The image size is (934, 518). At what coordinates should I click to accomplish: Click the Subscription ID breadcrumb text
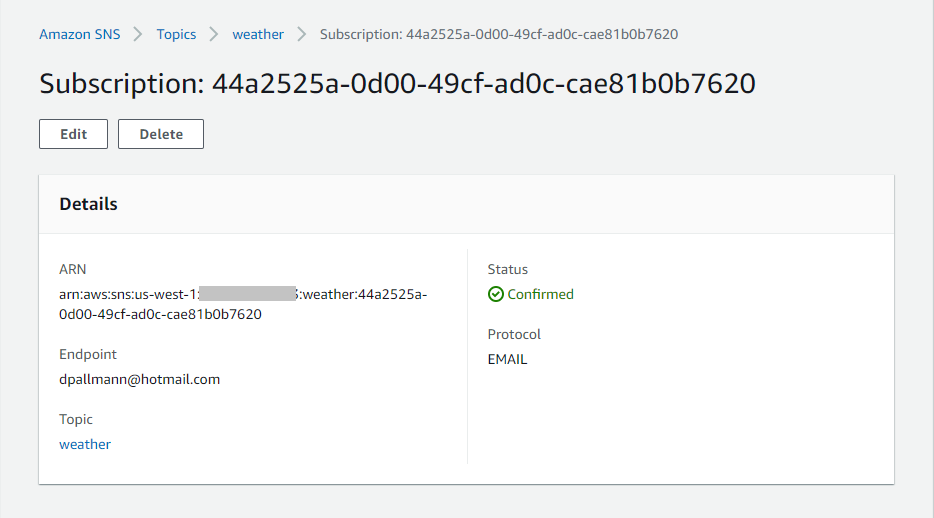pyautogui.click(x=499, y=35)
